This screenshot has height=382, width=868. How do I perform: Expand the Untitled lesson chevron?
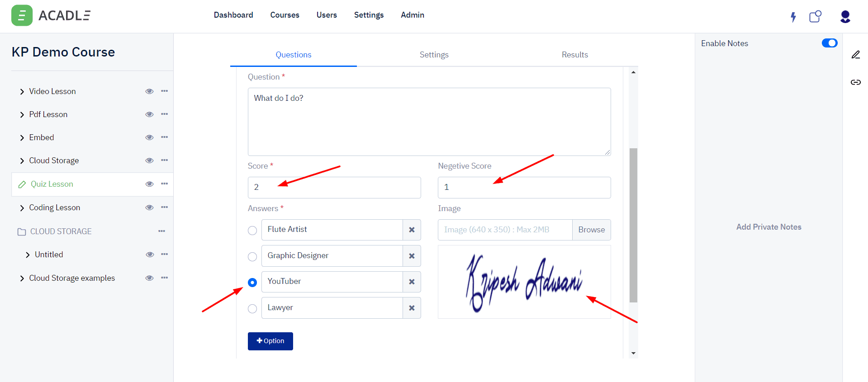coord(28,255)
